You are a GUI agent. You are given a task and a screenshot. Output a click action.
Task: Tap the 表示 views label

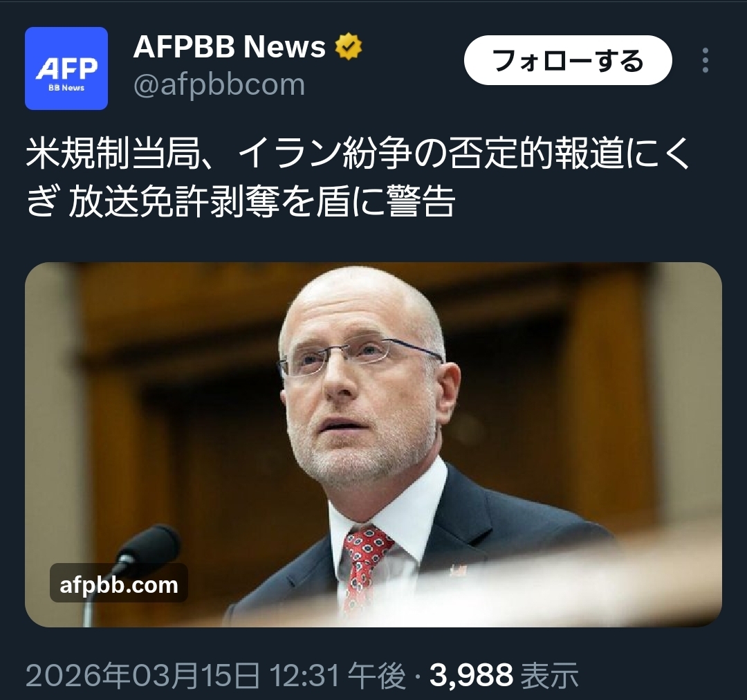550,675
